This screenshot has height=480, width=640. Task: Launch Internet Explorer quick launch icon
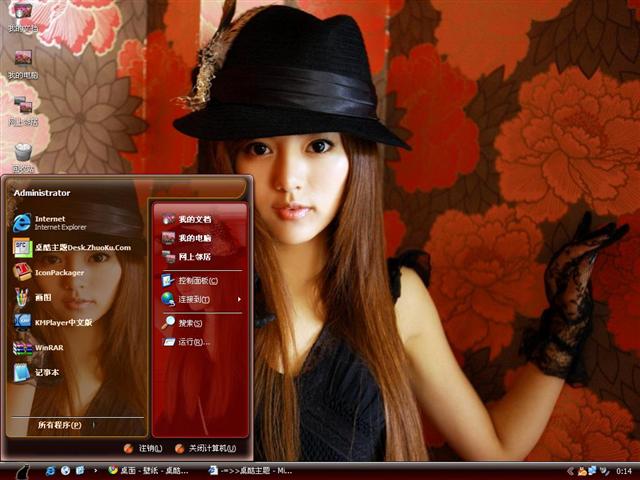click(50, 471)
